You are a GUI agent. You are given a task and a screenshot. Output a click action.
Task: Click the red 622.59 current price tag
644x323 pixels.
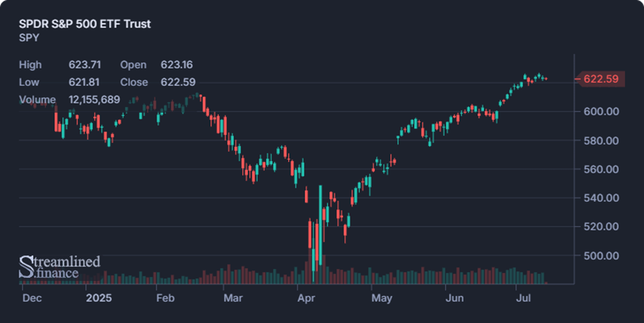coord(600,79)
